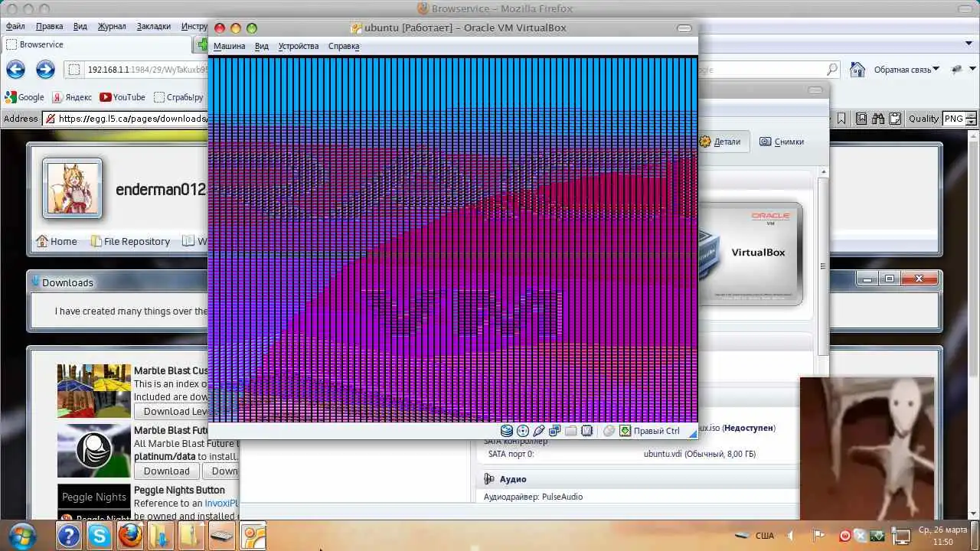Viewport: 980px width, 551px height.
Task: Click hard disk activity icon in VM status bar
Action: [507, 431]
